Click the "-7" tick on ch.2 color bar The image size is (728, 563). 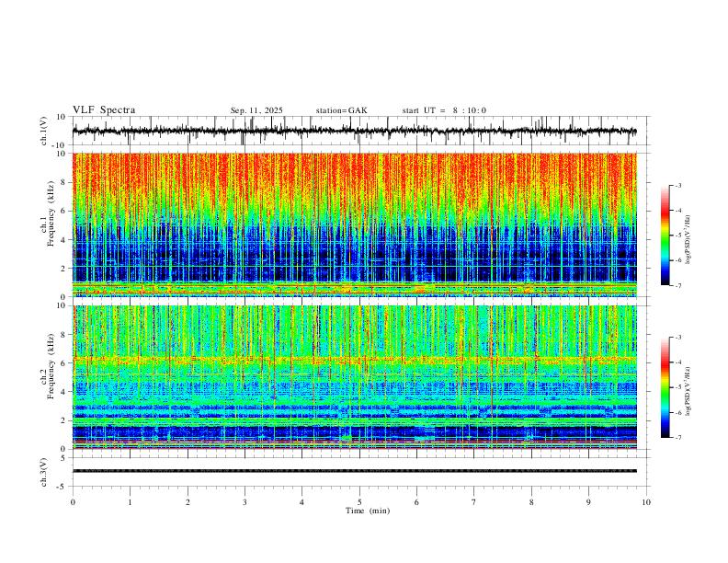[x=678, y=438]
